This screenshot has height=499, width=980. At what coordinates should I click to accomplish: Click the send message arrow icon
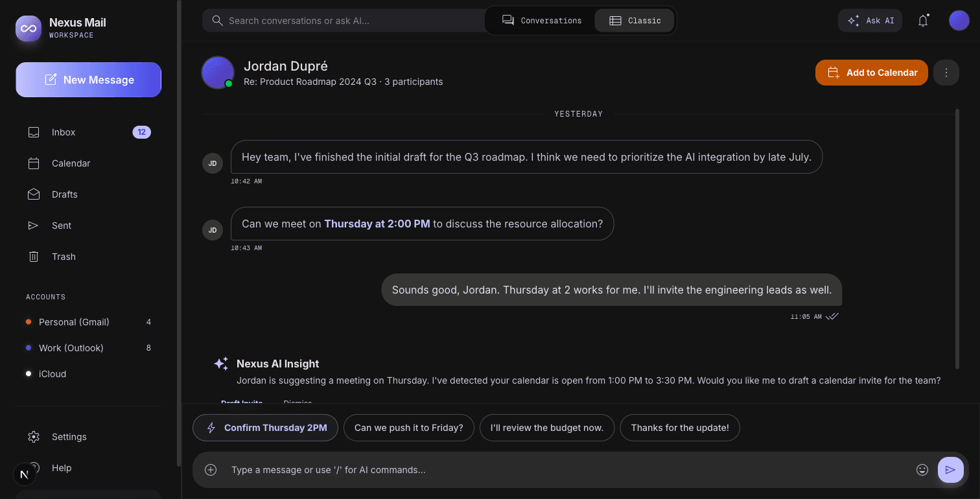pos(950,470)
